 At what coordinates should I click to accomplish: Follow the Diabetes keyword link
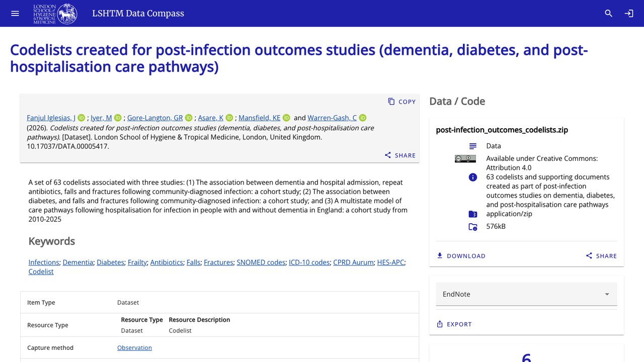pyautogui.click(x=110, y=262)
